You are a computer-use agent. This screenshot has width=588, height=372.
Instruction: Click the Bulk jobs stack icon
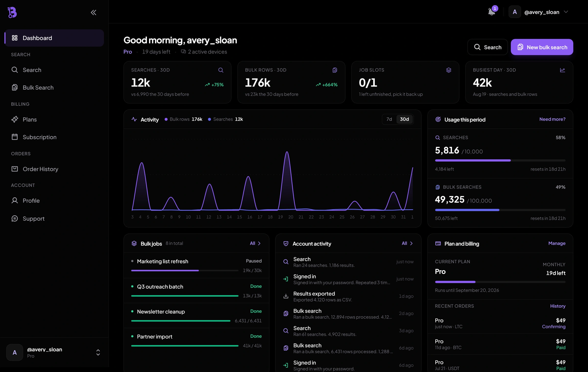134,243
